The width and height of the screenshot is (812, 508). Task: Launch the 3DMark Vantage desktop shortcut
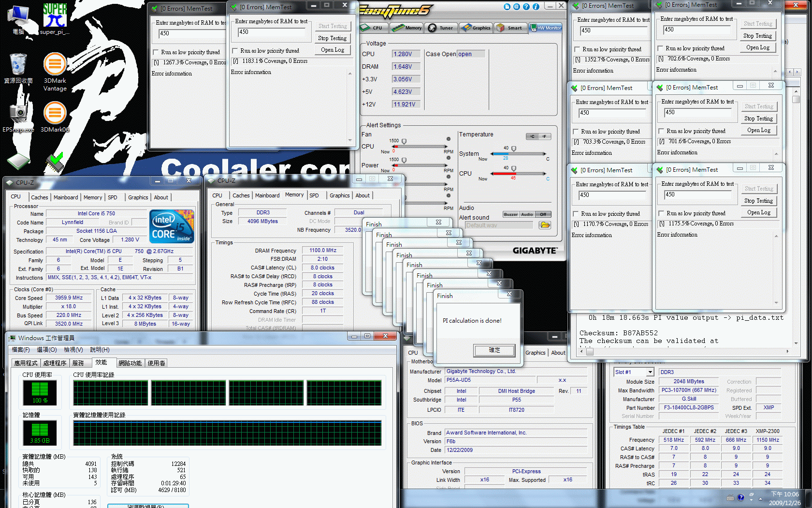point(55,72)
